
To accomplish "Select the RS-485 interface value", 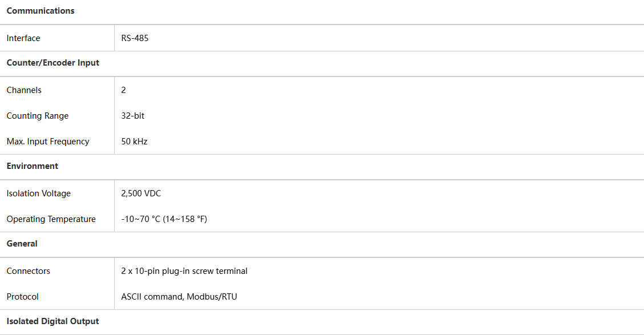I will point(135,38).
